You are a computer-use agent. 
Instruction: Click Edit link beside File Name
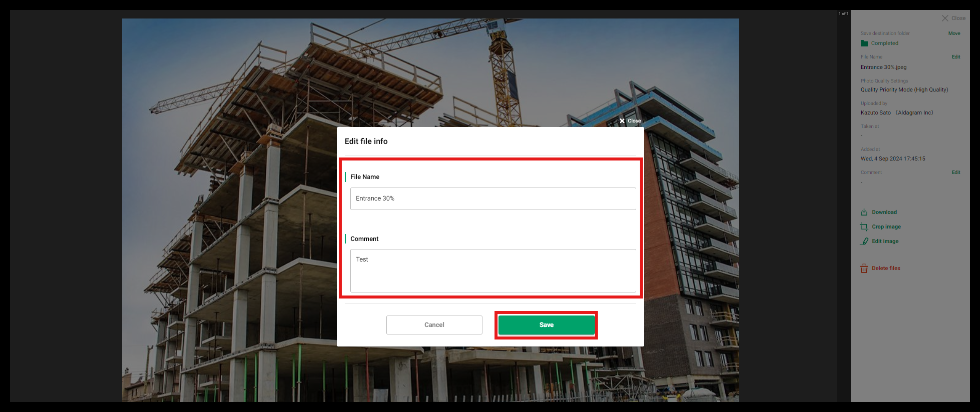click(956, 57)
